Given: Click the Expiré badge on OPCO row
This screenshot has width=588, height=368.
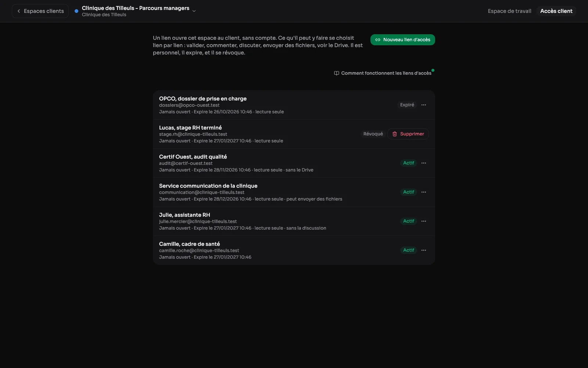Looking at the screenshot, I should (x=407, y=105).
